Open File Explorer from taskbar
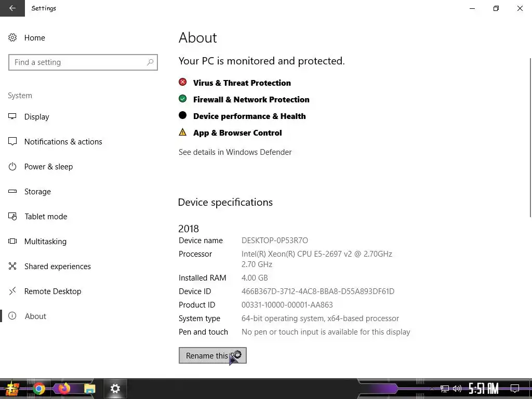Viewport: 532px width, 399px height. [89, 389]
